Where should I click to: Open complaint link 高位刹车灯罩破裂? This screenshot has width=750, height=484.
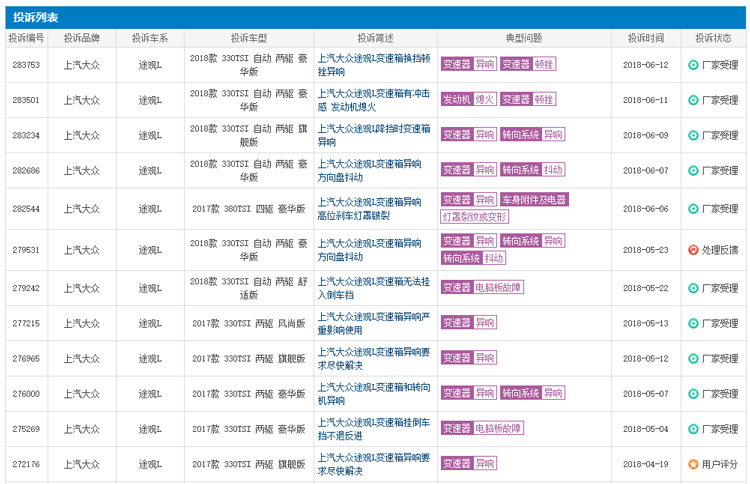(x=370, y=209)
